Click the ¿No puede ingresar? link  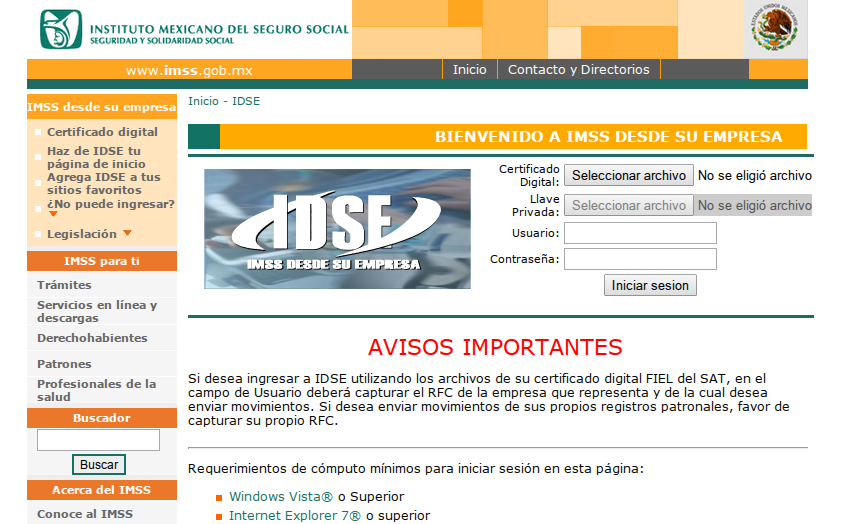tap(110, 204)
